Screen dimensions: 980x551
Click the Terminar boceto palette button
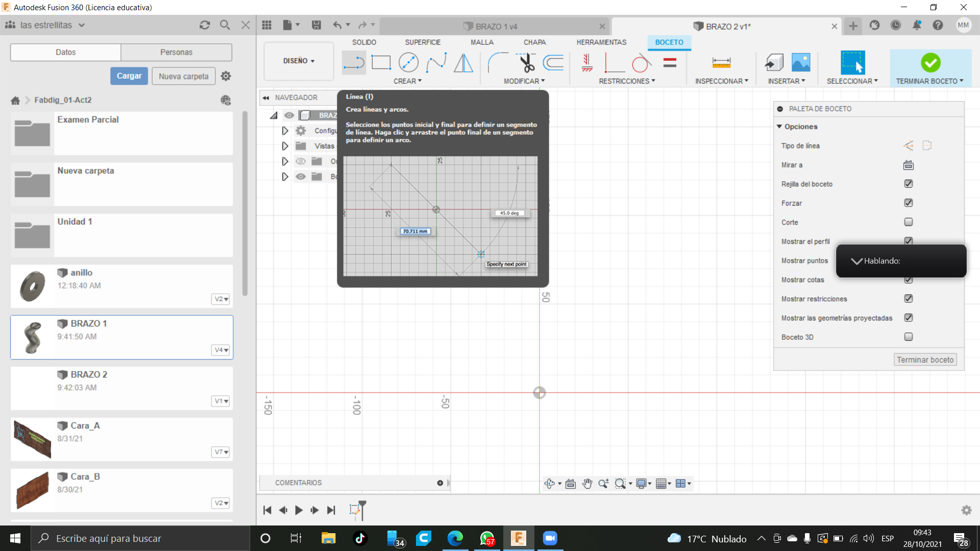point(925,360)
